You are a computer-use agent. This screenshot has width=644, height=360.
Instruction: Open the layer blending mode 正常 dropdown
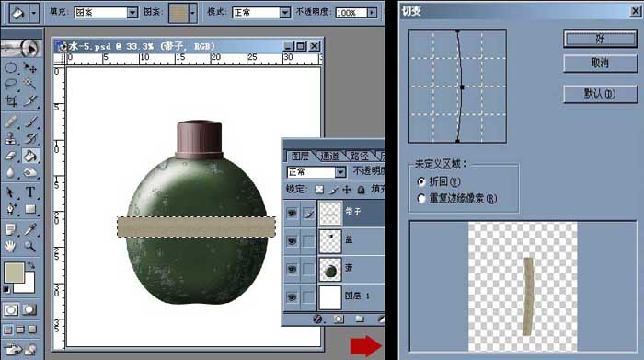340,172
